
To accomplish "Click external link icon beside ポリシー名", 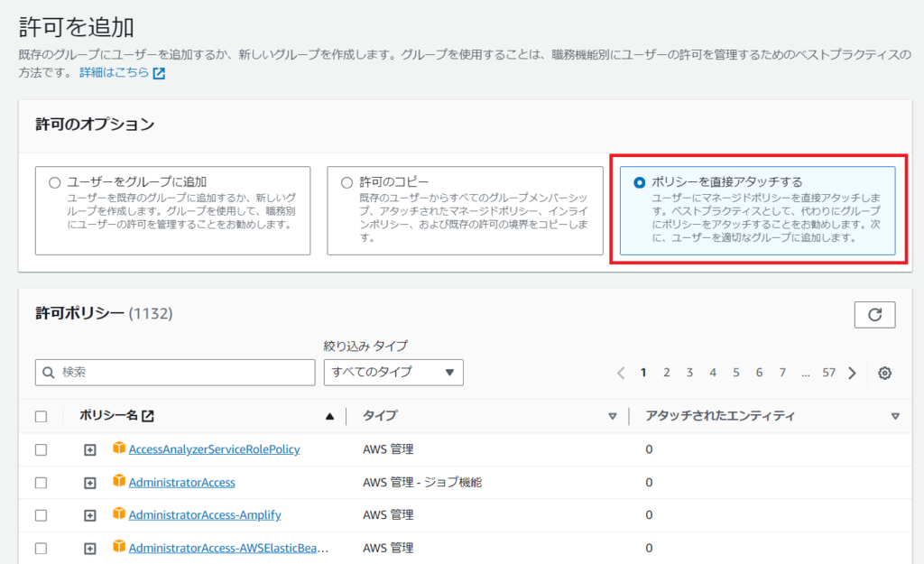I will coord(148,416).
